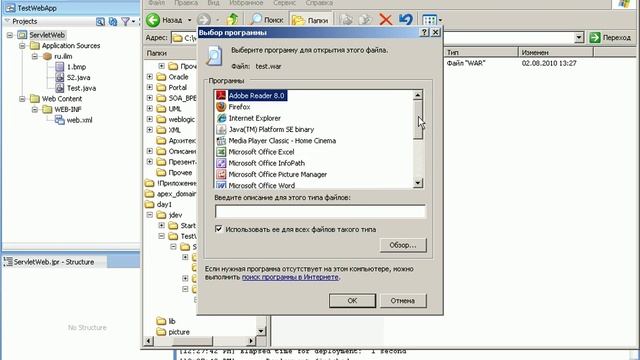This screenshot has height=360, width=640.
Task: Open the Вид menu
Action: pyautogui.click(x=213, y=3)
